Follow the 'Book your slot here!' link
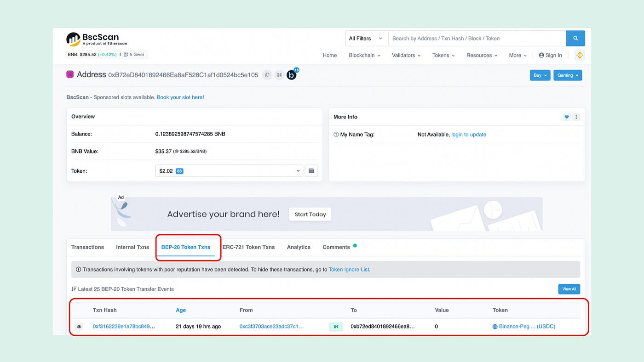Image resolution: width=644 pixels, height=362 pixels. [180, 97]
